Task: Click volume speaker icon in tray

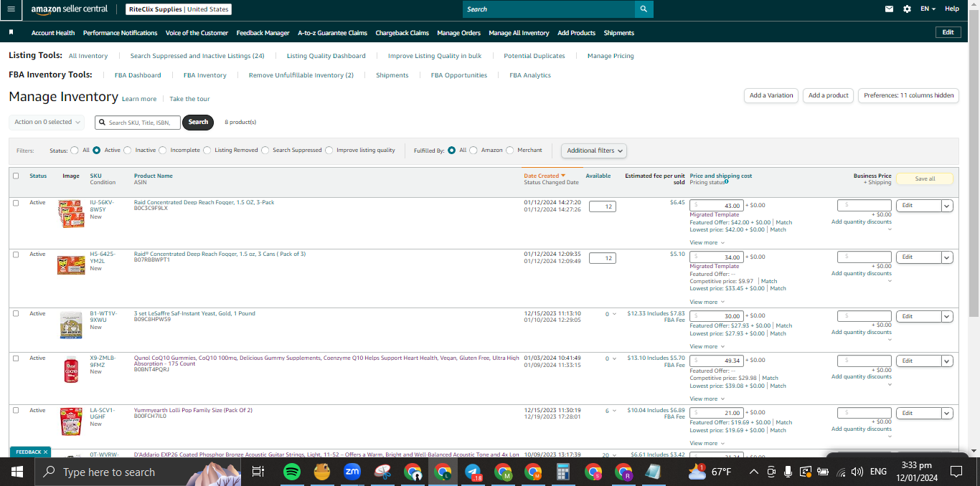Action: [x=857, y=472]
